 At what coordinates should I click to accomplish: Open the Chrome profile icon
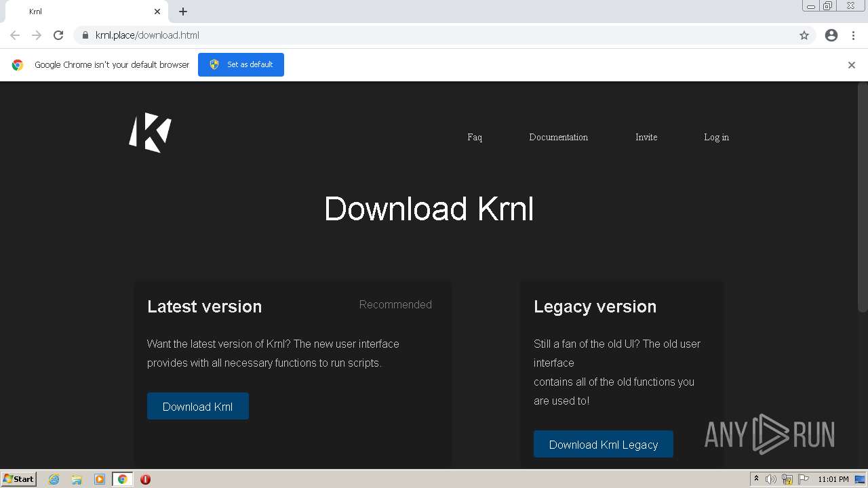(x=831, y=35)
